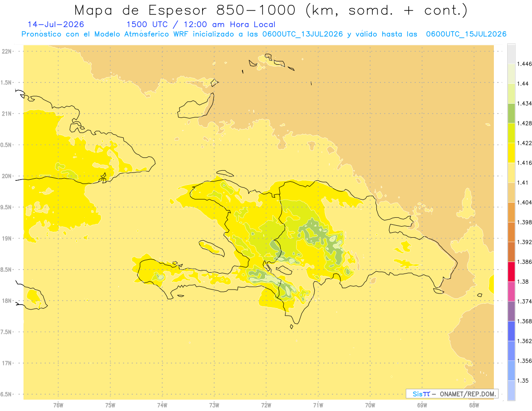Screen dimensions: 532x411
Task: Click the 'Sisπ - ONAMET/REP.DOM.' credit box
Action: pyautogui.click(x=452, y=394)
